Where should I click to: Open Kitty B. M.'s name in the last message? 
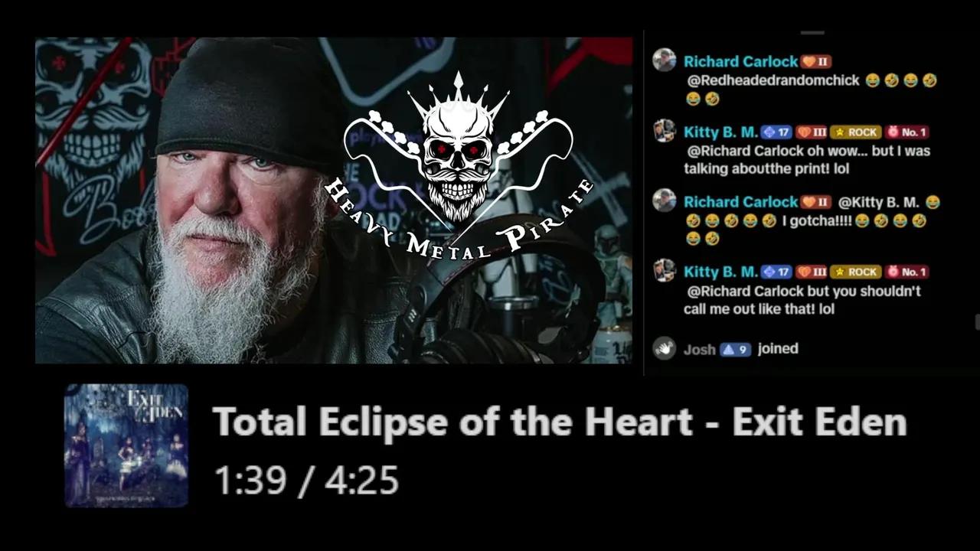click(720, 272)
